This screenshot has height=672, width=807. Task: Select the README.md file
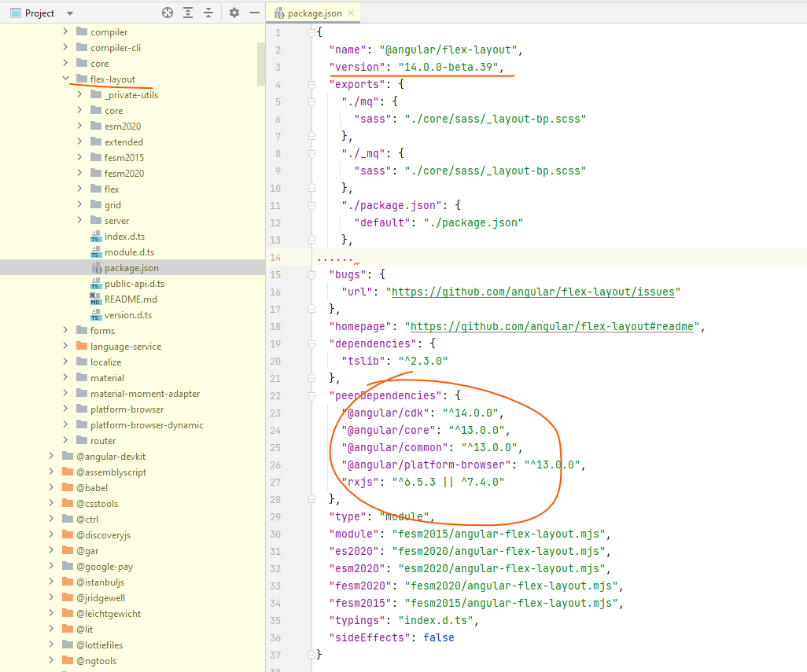click(x=131, y=299)
